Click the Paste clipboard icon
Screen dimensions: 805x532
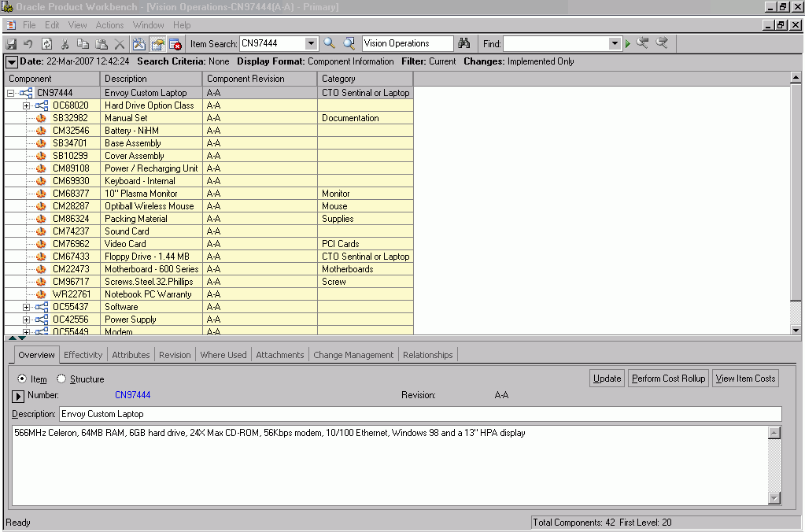tap(102, 44)
